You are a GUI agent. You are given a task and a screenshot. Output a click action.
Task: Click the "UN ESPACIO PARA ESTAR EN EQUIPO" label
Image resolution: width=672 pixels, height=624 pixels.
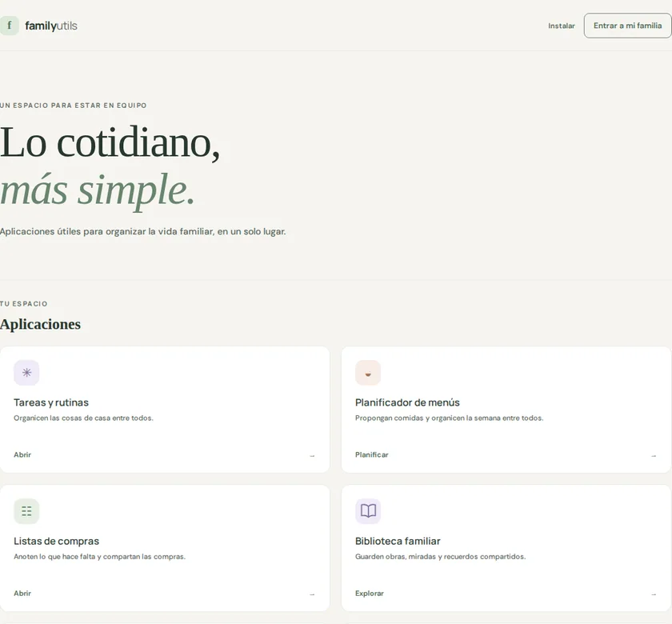tap(74, 106)
